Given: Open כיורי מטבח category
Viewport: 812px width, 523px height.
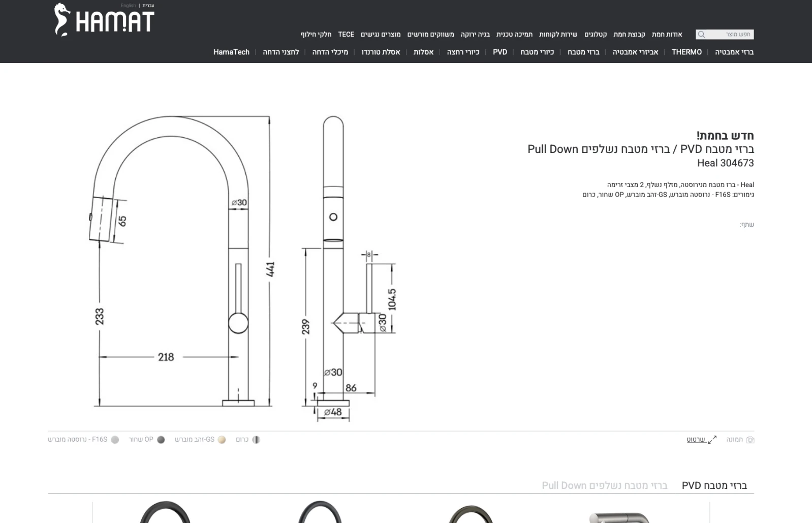Looking at the screenshot, I should (x=537, y=52).
